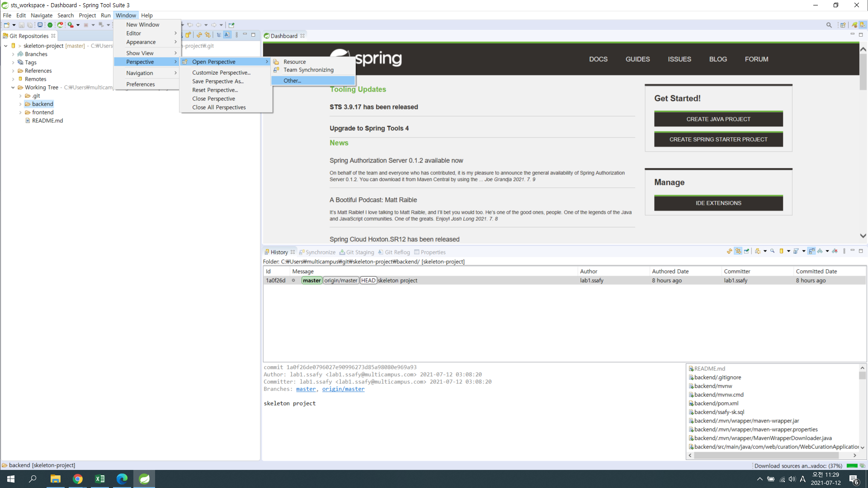Click CREATE SPRING STARTER PROJECT button
Image resolution: width=868 pixels, height=488 pixels.
718,139
